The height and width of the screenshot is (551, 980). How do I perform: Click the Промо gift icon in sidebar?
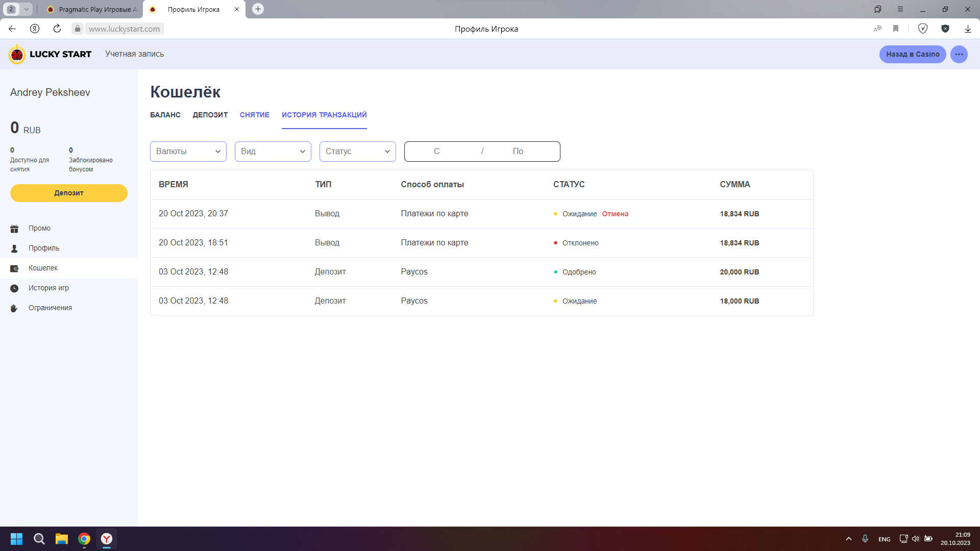point(14,229)
